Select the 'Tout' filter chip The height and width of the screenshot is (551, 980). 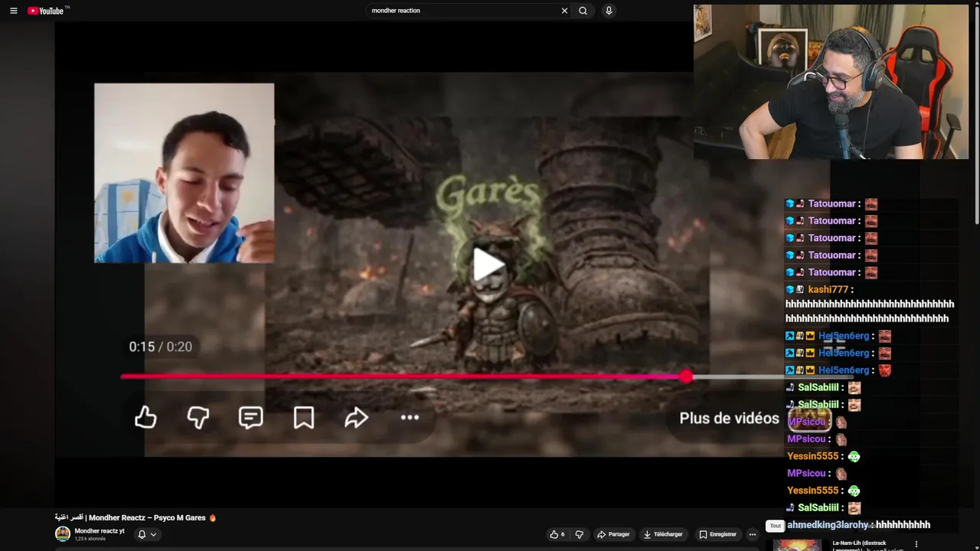click(x=776, y=526)
